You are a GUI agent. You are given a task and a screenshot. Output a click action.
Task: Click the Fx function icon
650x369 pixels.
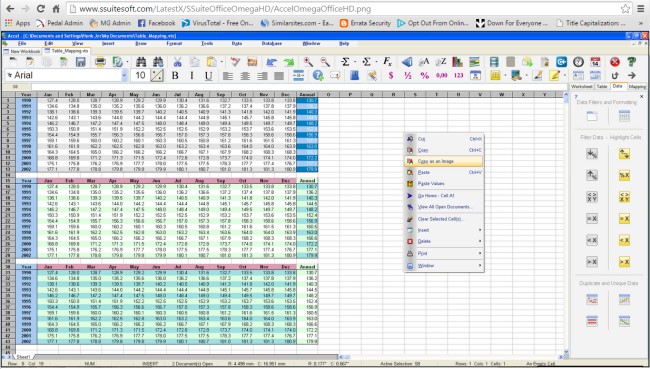point(388,62)
